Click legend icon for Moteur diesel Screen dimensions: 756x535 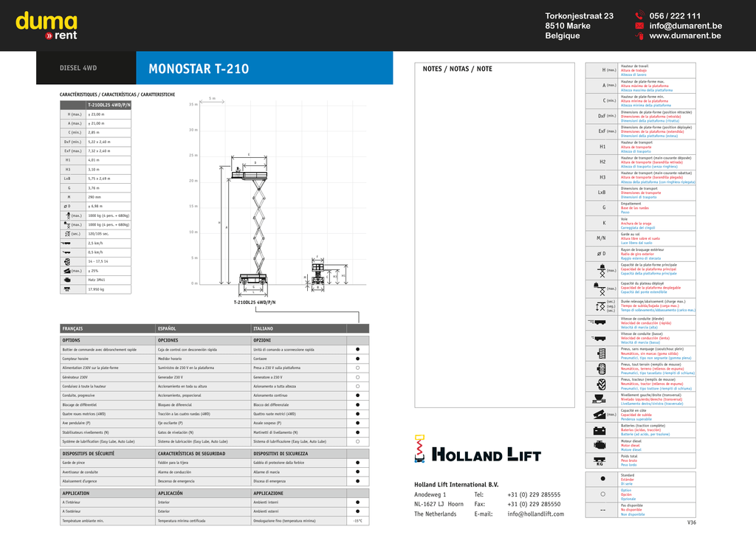click(x=599, y=445)
